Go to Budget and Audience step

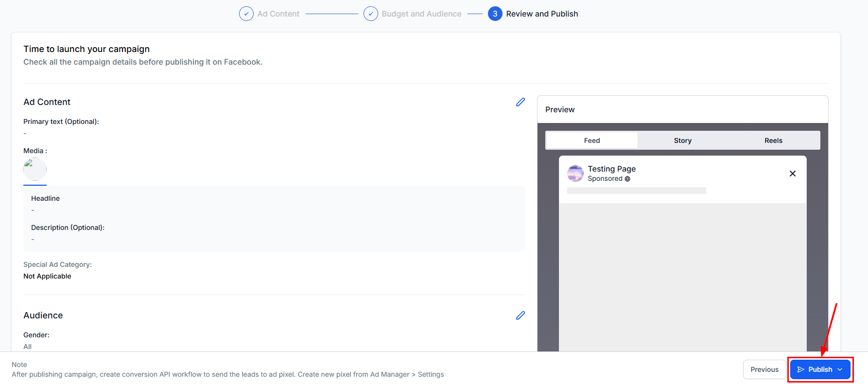click(421, 14)
